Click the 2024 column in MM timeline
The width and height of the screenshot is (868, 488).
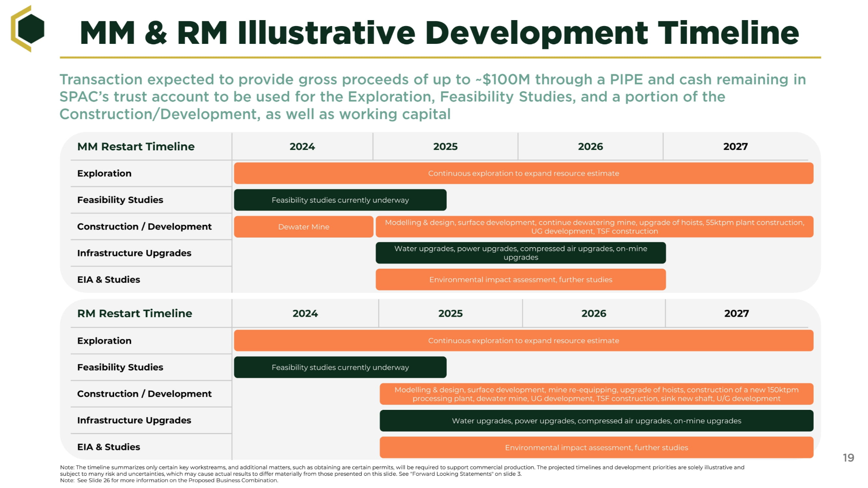click(302, 147)
